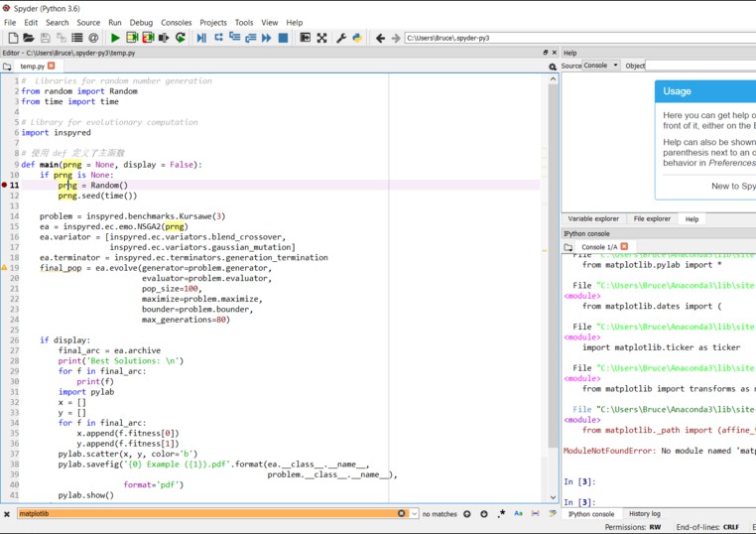Open PYTHONPATH manager python icon
756x534 pixels.
(357, 38)
